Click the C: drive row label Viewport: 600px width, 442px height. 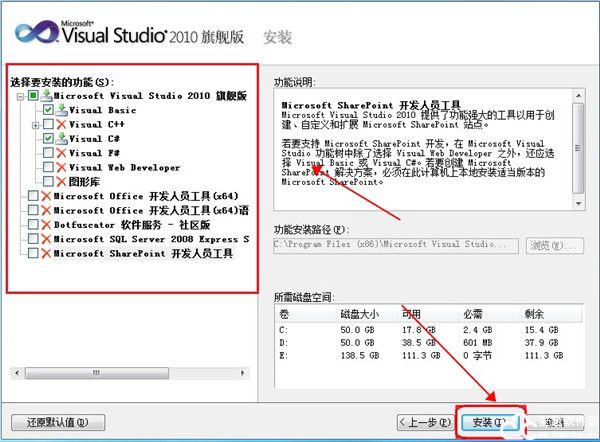pos(284,330)
